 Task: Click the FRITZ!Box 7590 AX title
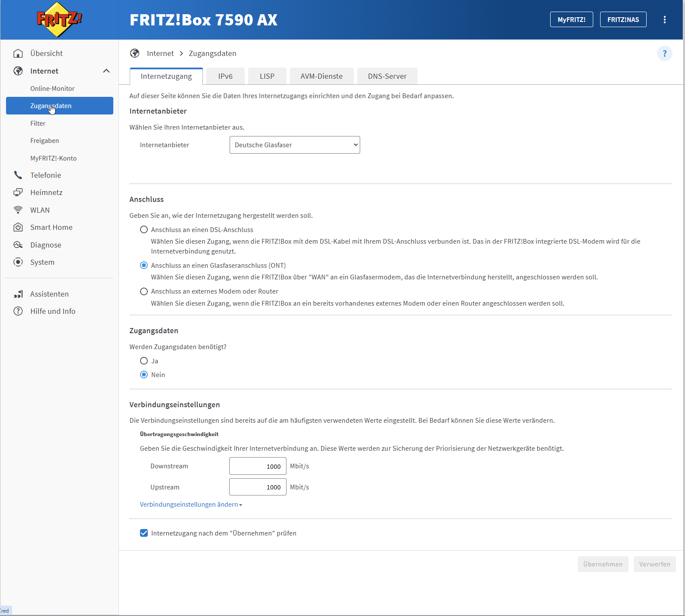[x=203, y=20]
